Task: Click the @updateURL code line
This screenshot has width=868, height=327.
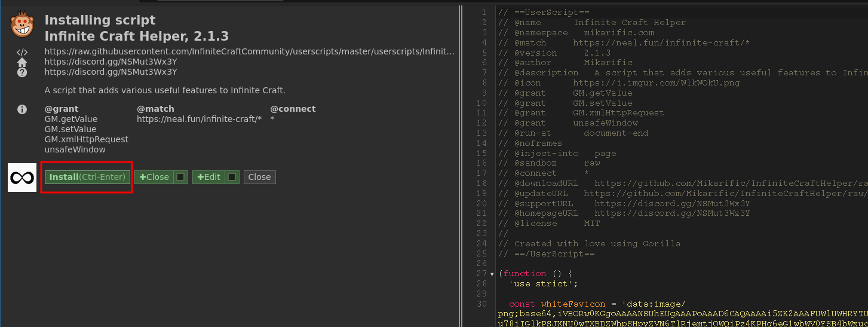Action: (x=683, y=194)
